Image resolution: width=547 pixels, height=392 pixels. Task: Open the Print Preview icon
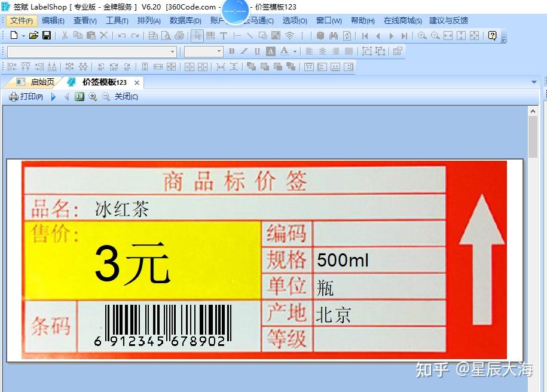pos(166,35)
